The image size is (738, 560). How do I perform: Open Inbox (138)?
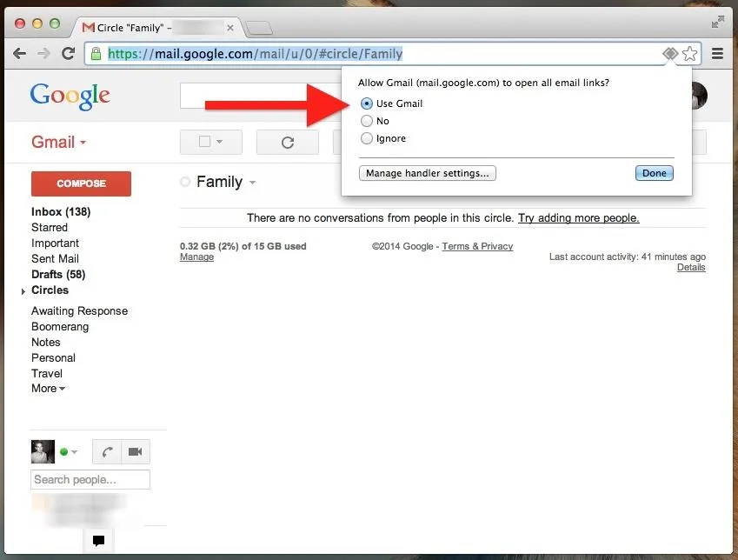tap(61, 212)
